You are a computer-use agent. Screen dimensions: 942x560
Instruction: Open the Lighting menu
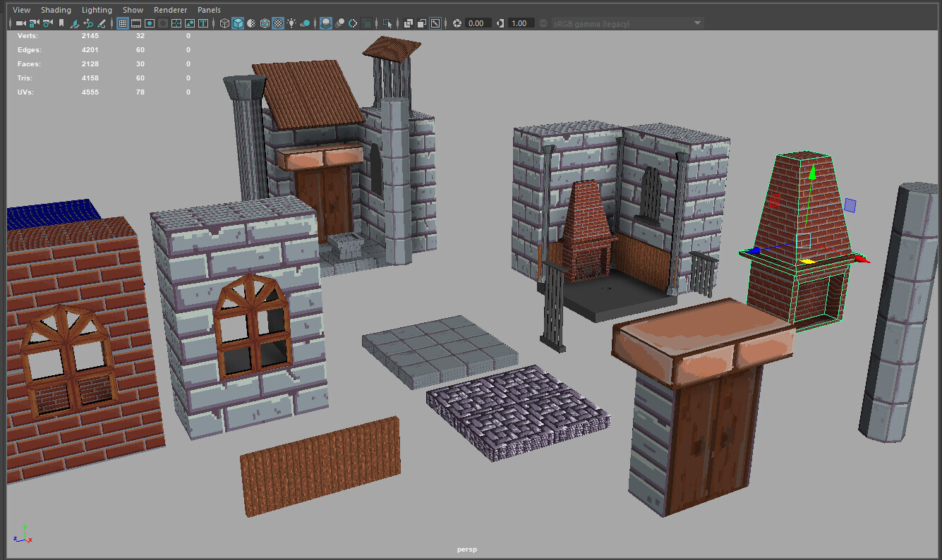click(97, 10)
